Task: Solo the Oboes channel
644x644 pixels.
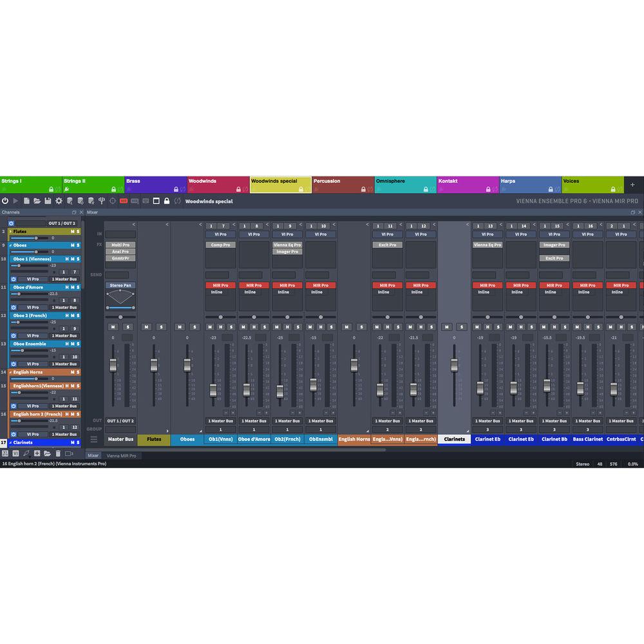Action: [78, 245]
